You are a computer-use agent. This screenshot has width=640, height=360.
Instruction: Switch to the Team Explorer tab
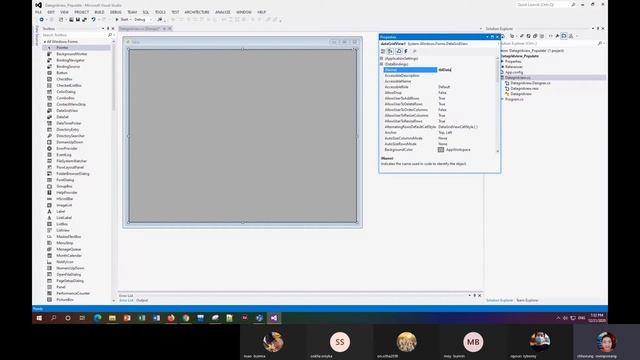527,300
